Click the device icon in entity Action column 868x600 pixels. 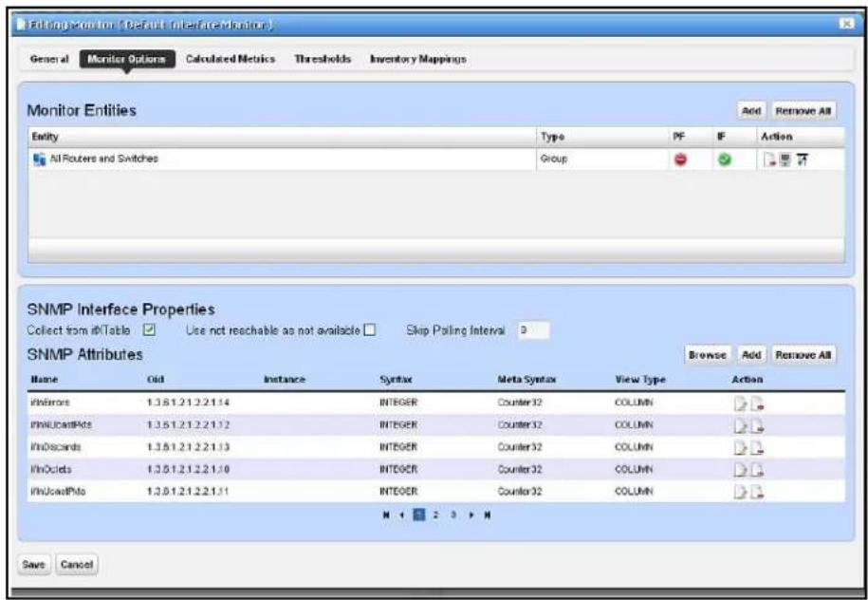785,159
